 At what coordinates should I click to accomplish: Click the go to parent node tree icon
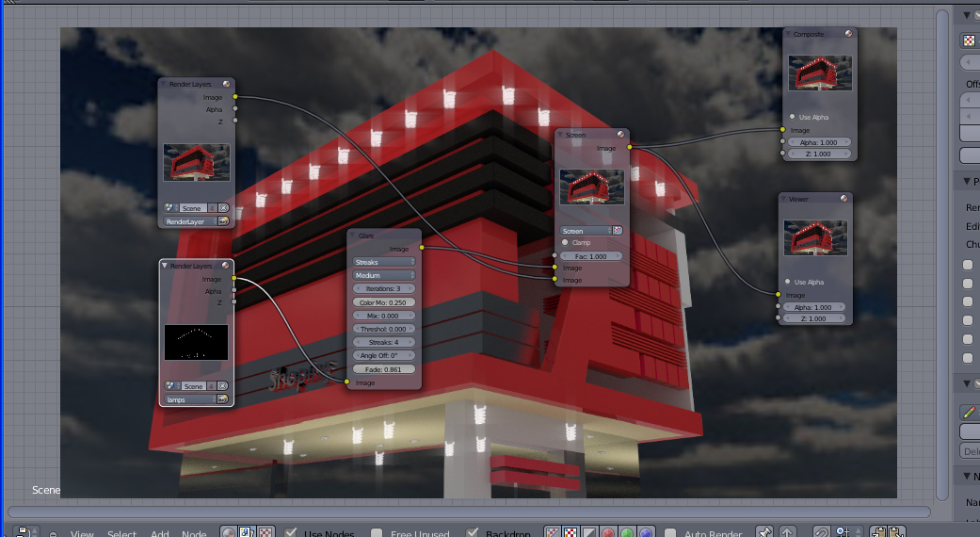click(x=787, y=532)
